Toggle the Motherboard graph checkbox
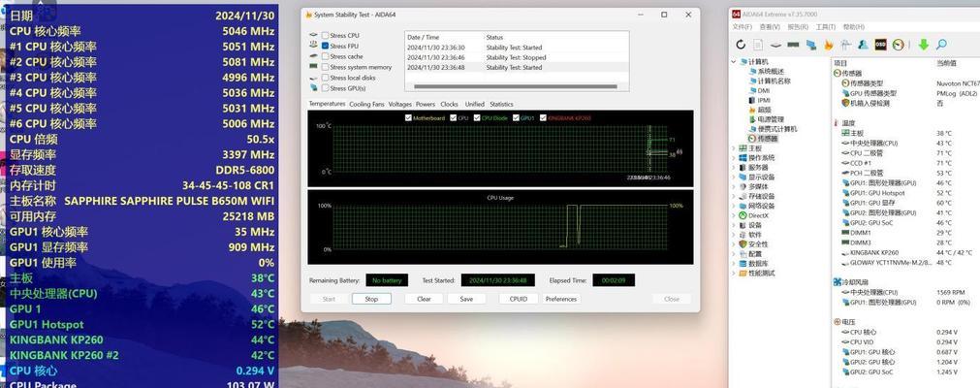The width and height of the screenshot is (980, 388). click(x=408, y=117)
